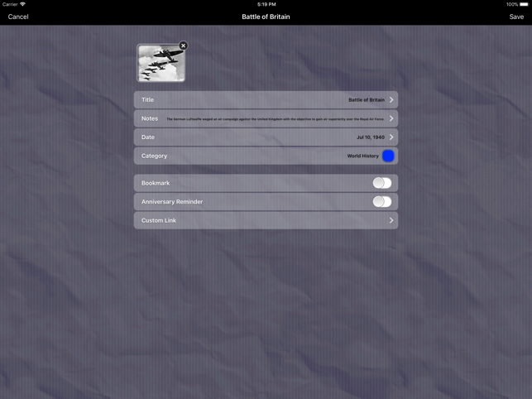Expand the Custom Link chevron
The height and width of the screenshot is (399, 532).
coord(391,220)
